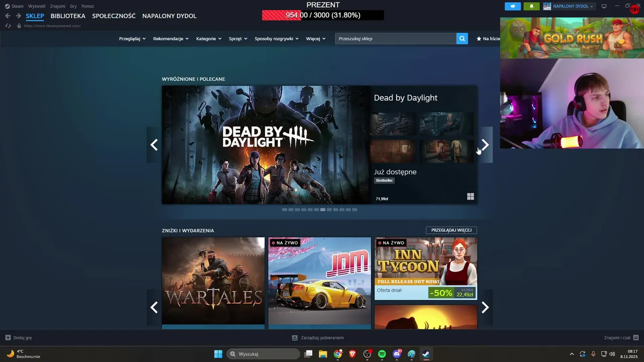The width and height of the screenshot is (644, 362).
Task: Expand the Więcej dropdown
Action: (315, 39)
